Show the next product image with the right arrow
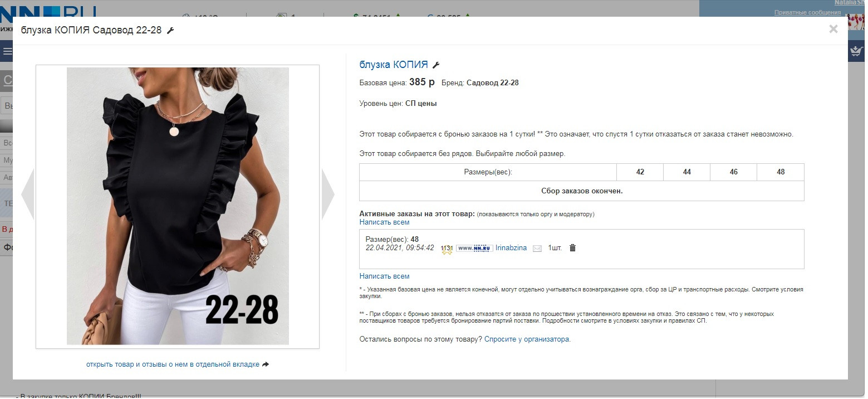 [x=328, y=194]
